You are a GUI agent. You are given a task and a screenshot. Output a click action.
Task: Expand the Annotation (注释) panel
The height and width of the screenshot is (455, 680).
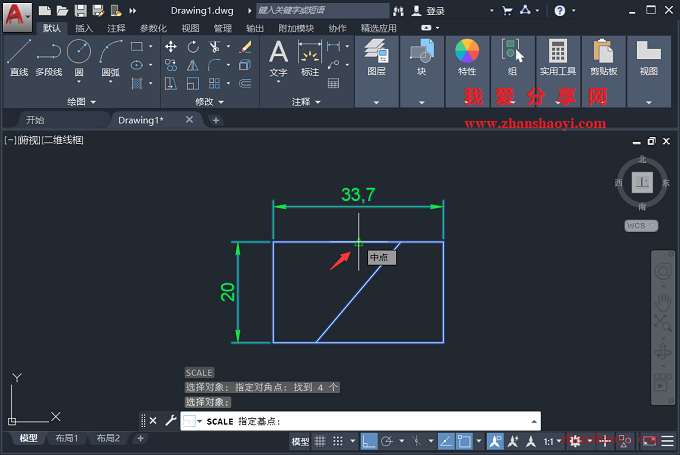306,102
